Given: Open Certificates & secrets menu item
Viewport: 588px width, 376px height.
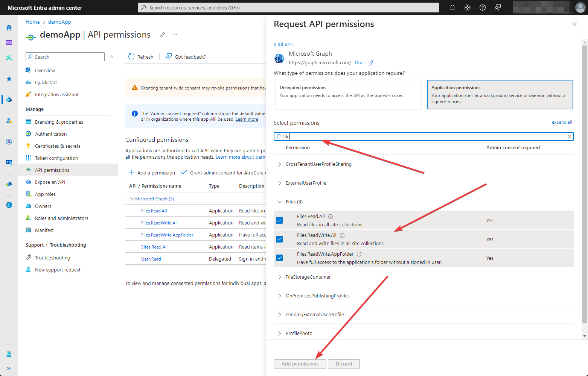Looking at the screenshot, I should (58, 146).
